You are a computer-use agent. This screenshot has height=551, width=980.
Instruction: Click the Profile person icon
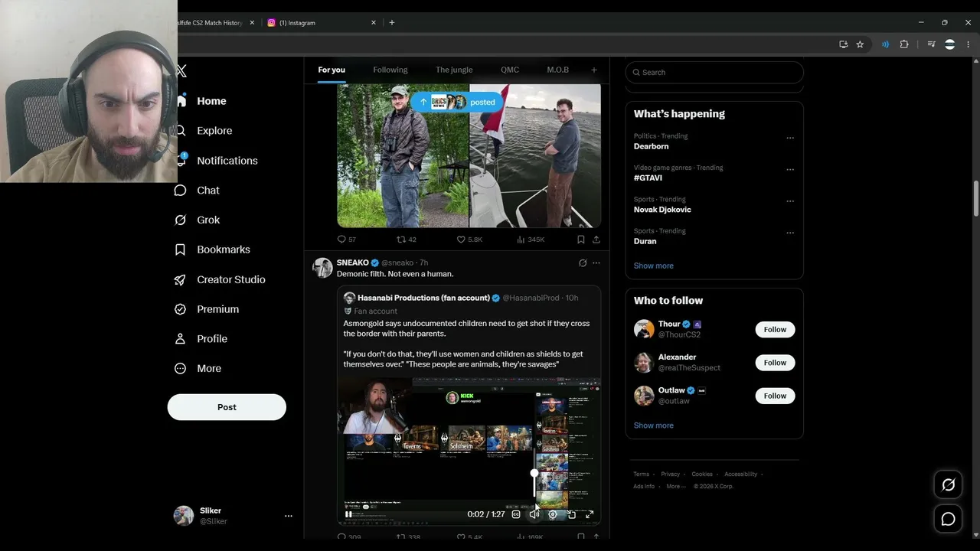point(180,339)
